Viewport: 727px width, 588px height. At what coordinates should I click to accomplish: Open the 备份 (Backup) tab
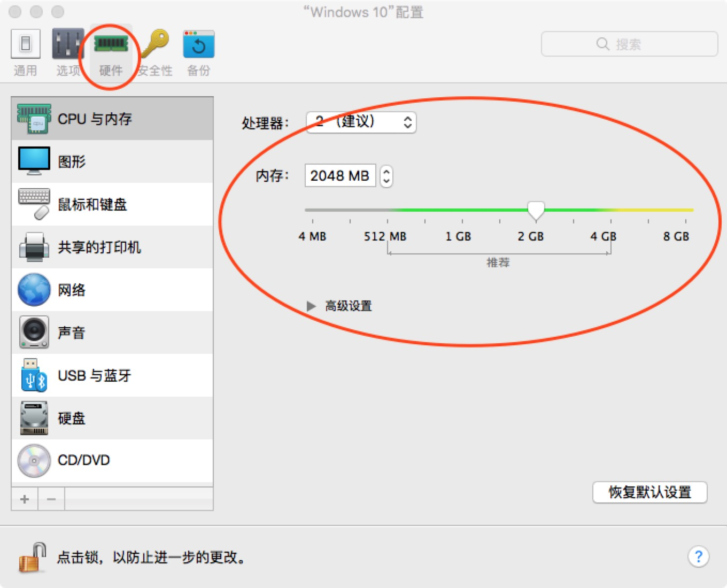coord(198,52)
